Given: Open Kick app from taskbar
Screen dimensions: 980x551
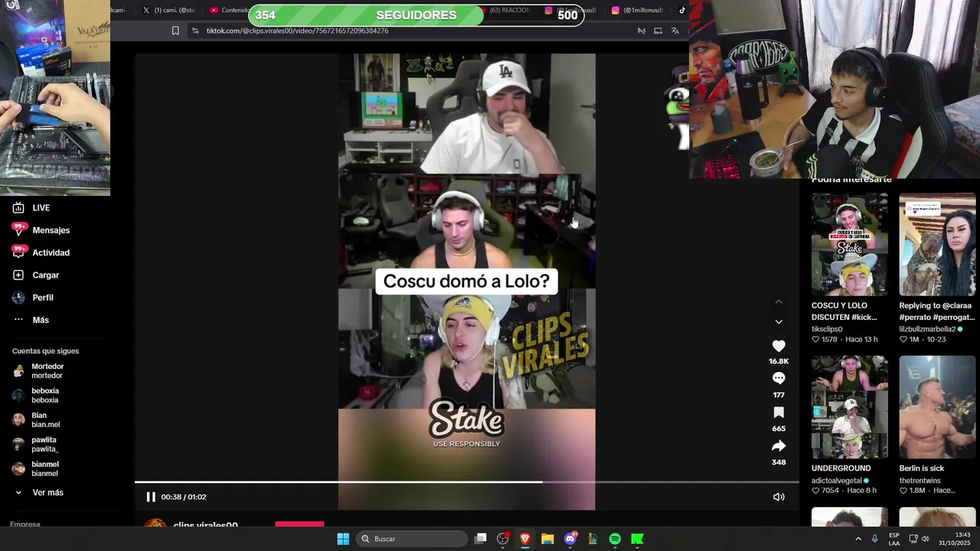Looking at the screenshot, I should coord(637,539).
